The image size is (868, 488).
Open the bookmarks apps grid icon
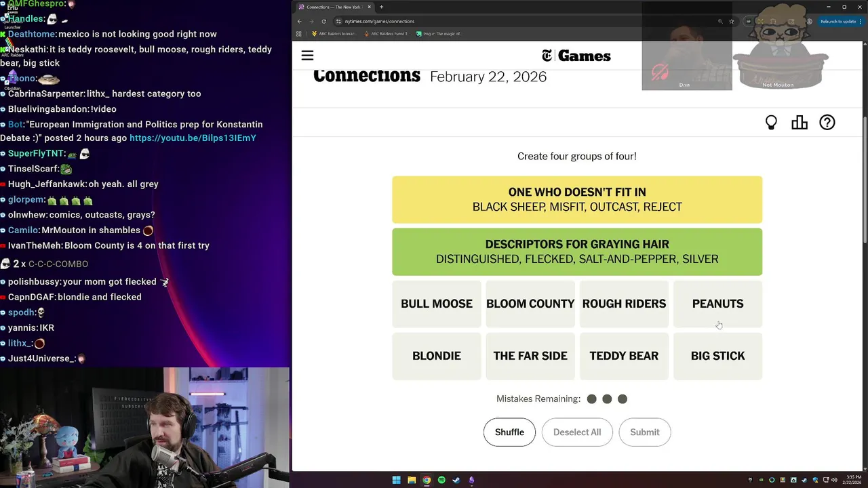point(299,33)
